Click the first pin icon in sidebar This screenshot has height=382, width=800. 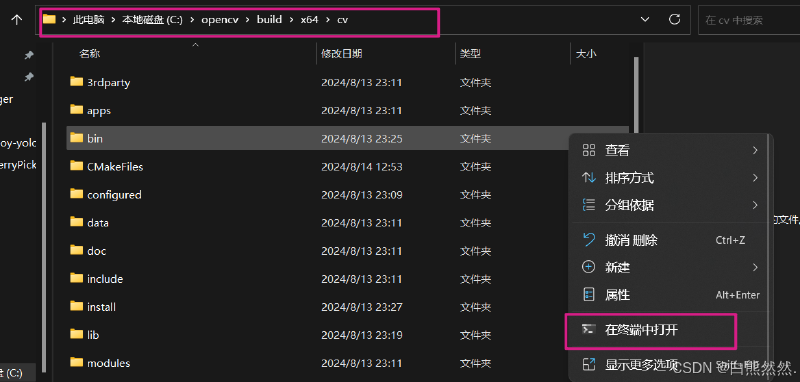tap(30, 55)
